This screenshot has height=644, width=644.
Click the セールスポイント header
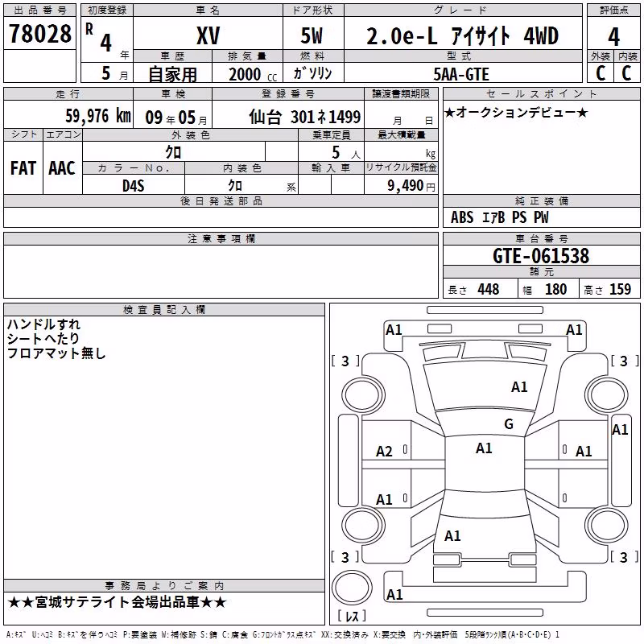pyautogui.click(x=541, y=94)
